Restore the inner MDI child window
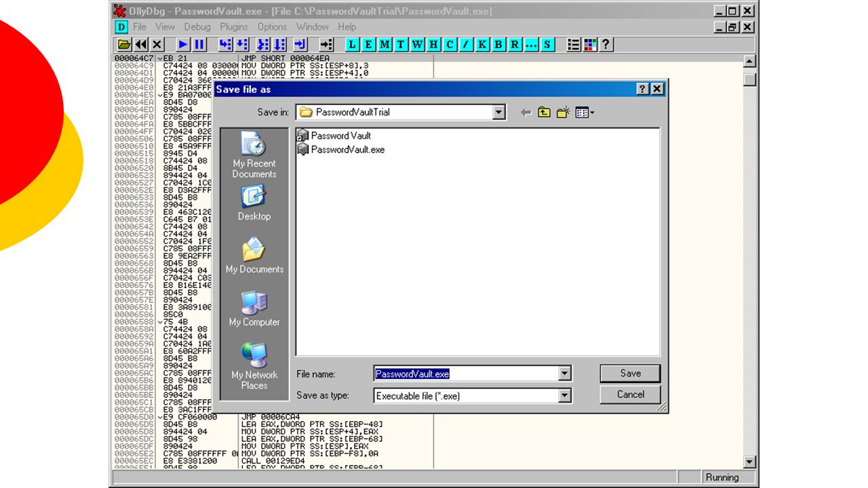Viewport: 868px width, 488px height. coord(732,27)
